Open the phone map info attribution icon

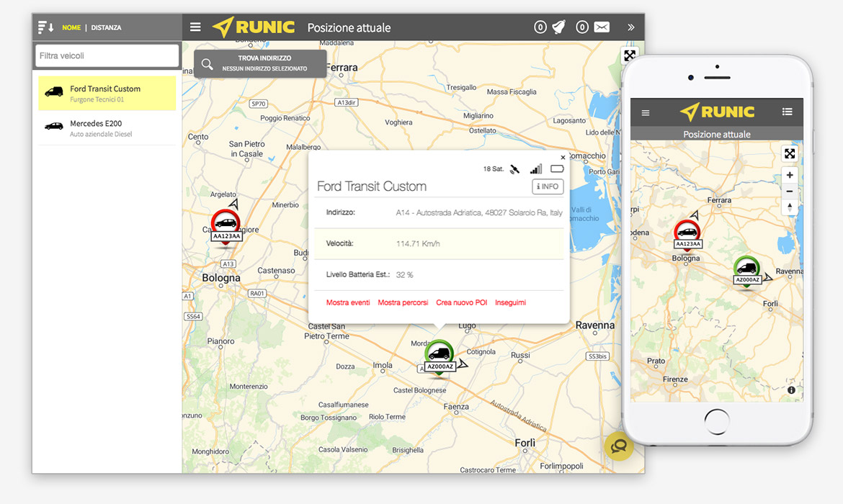click(x=791, y=390)
